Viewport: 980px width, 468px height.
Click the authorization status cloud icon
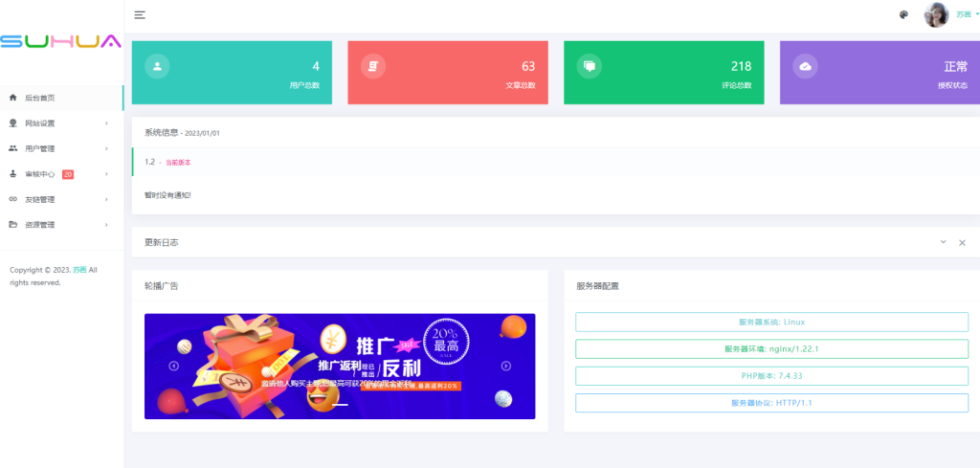pos(805,66)
